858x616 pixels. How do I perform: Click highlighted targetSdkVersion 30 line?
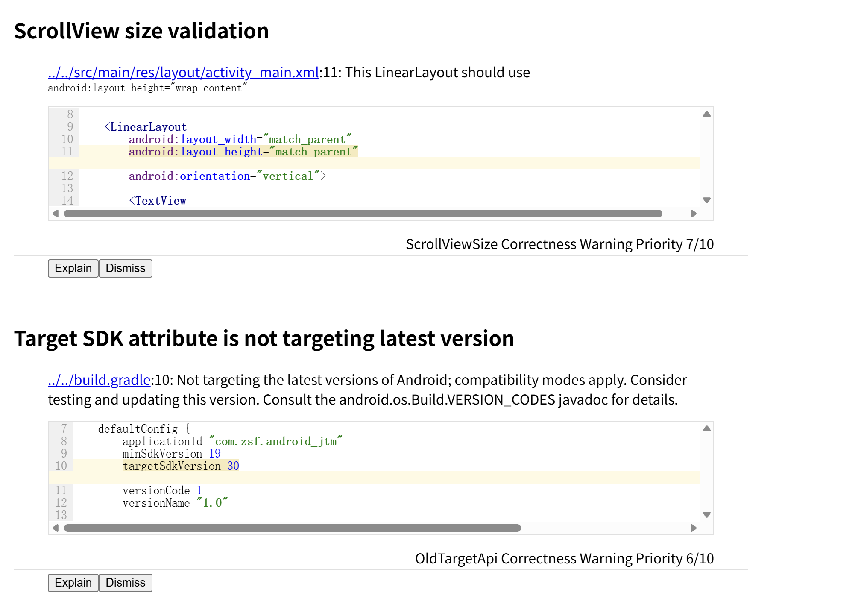point(181,466)
